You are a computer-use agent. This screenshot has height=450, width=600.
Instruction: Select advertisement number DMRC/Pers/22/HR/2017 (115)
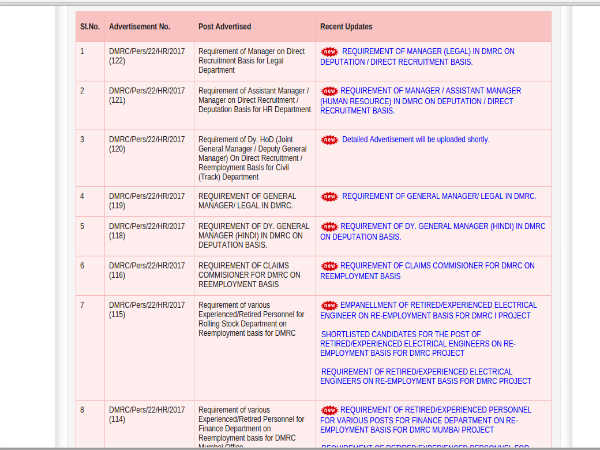(147, 310)
